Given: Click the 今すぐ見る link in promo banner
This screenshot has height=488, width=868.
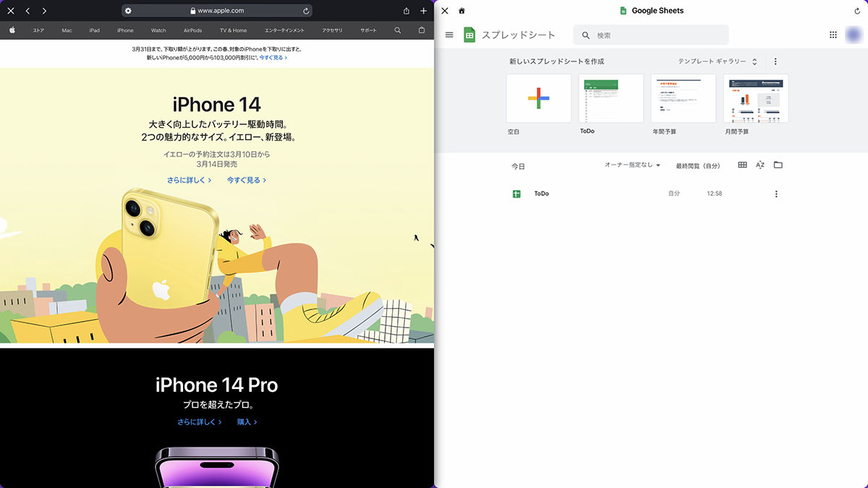Looking at the screenshot, I should pyautogui.click(x=273, y=57).
